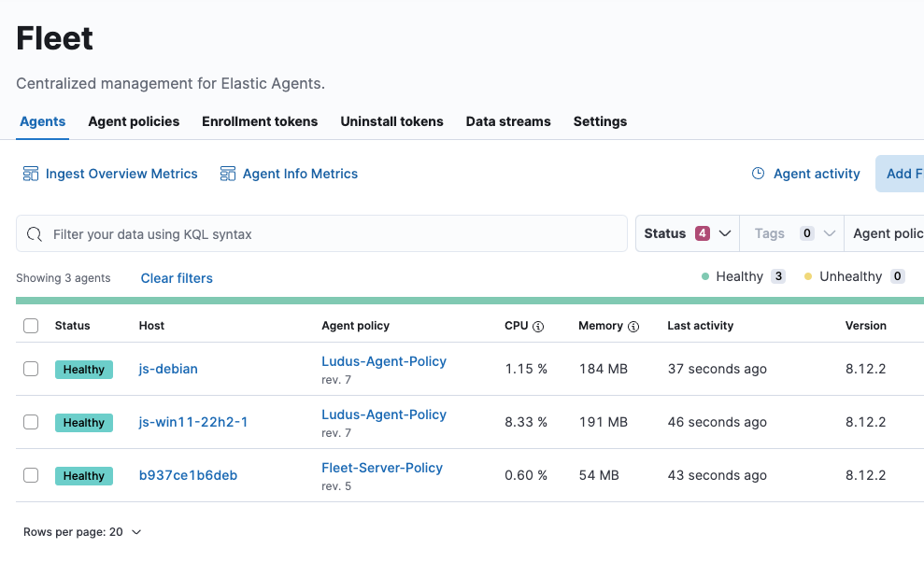Screen dimensions: 924x576
Task: Open the Fleet-Server-Policy link
Action: point(382,468)
